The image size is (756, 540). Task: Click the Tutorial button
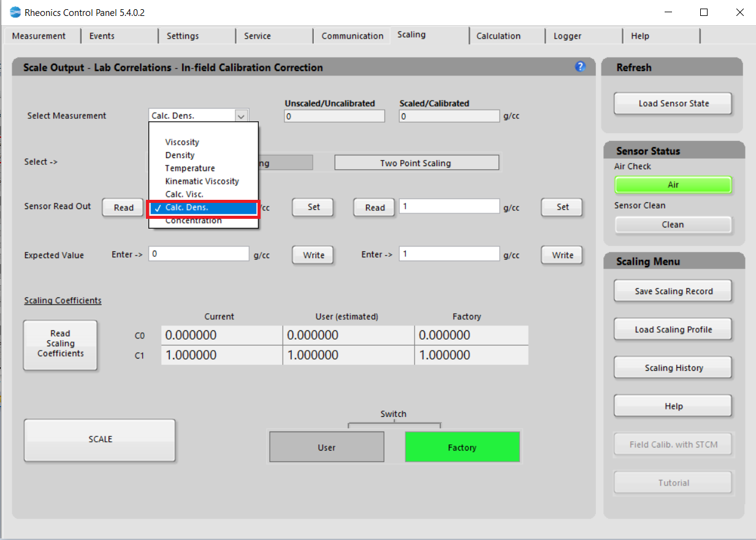[673, 483]
